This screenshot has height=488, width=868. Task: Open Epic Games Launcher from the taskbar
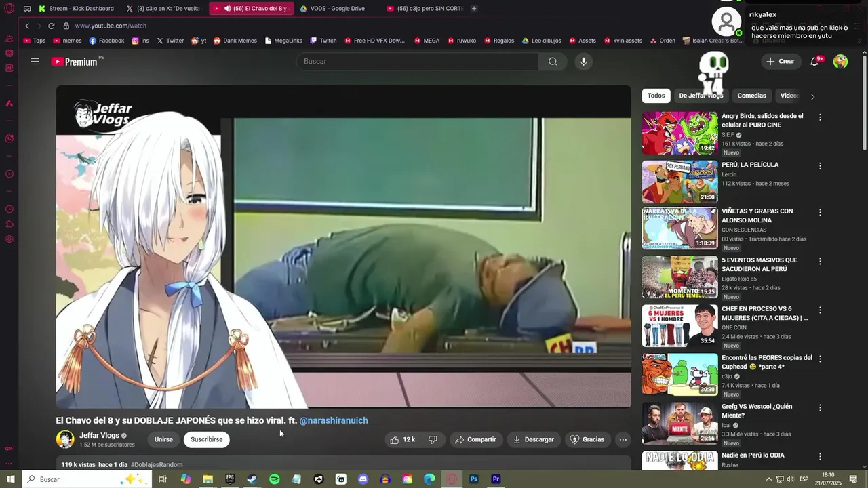(x=230, y=479)
